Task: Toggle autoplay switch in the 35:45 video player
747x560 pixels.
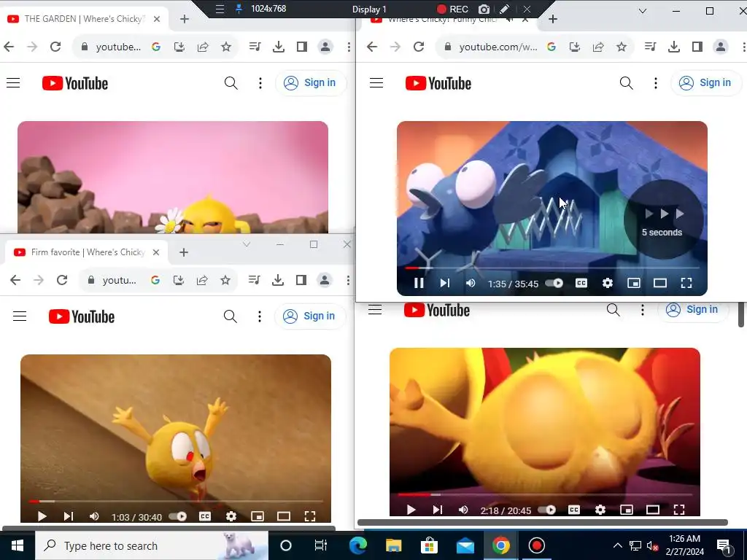Action: pyautogui.click(x=554, y=284)
